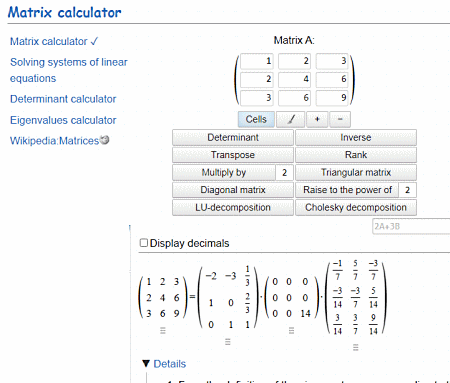The height and width of the screenshot is (383, 450).
Task: Open the menu icon under the fractions matrix
Action: [356, 347]
